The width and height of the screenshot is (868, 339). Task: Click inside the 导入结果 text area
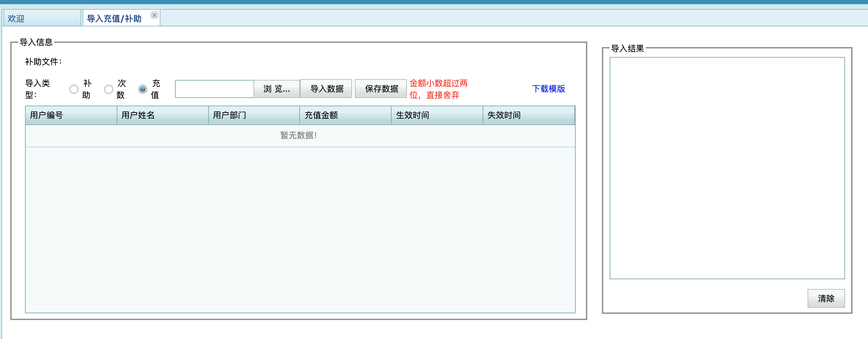pyautogui.click(x=727, y=168)
